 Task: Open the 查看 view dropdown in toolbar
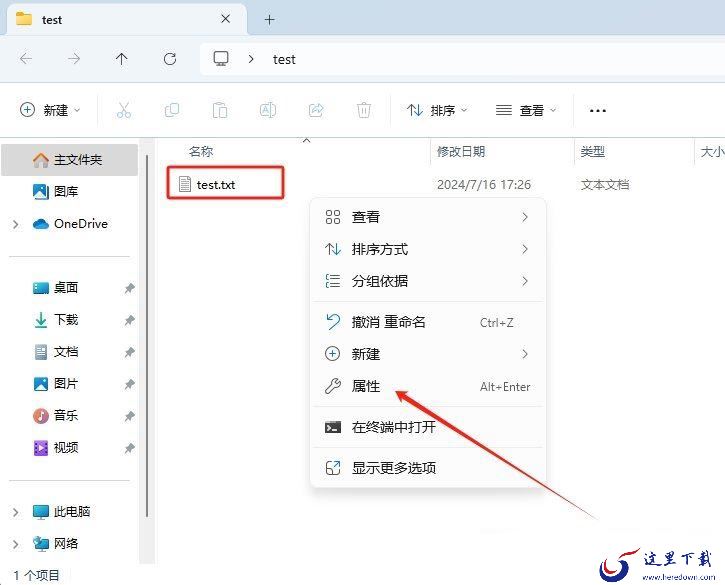point(526,111)
